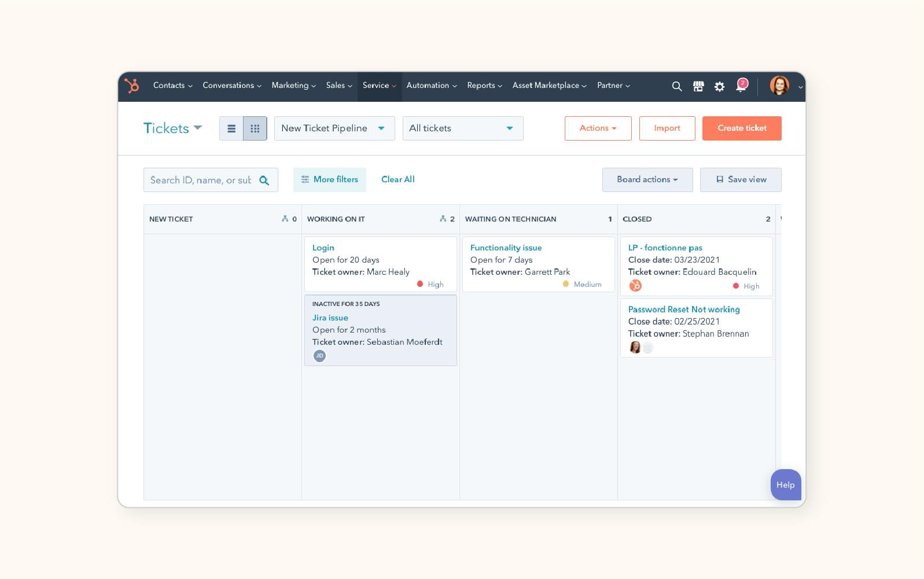Click the yellow Medium priority dot
Image resolution: width=924 pixels, height=579 pixels.
566,284
